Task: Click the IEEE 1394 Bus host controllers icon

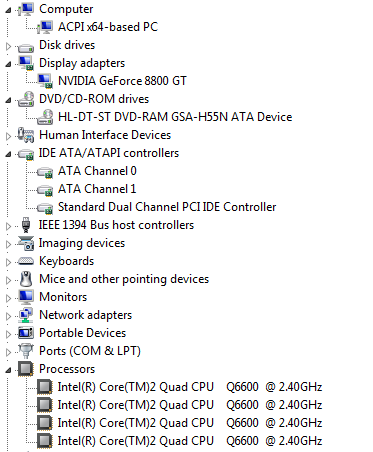Action: (x=26, y=225)
